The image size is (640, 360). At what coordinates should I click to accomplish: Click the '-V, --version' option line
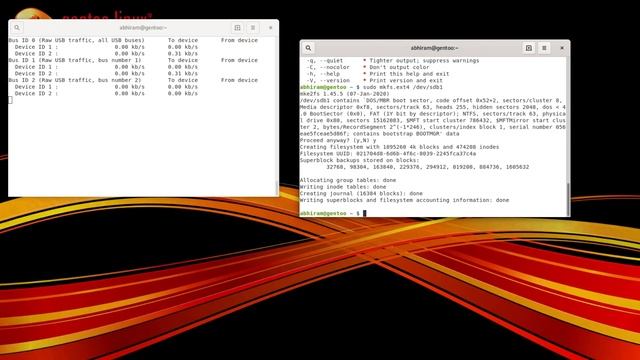374,81
